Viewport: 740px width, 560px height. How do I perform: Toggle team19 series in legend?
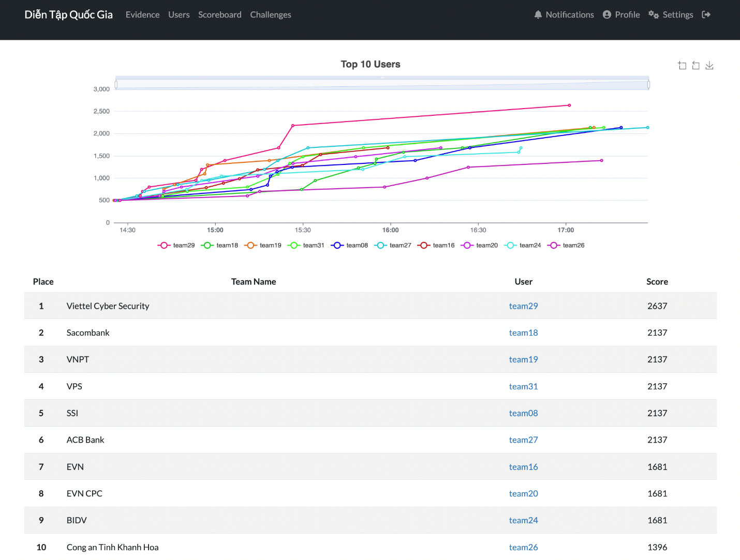point(263,245)
